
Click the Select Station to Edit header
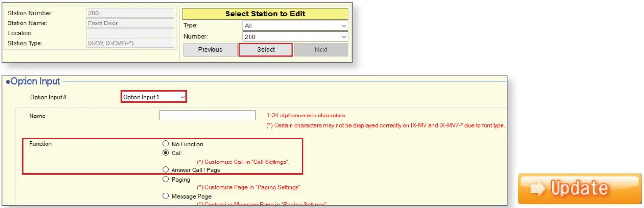coord(265,14)
